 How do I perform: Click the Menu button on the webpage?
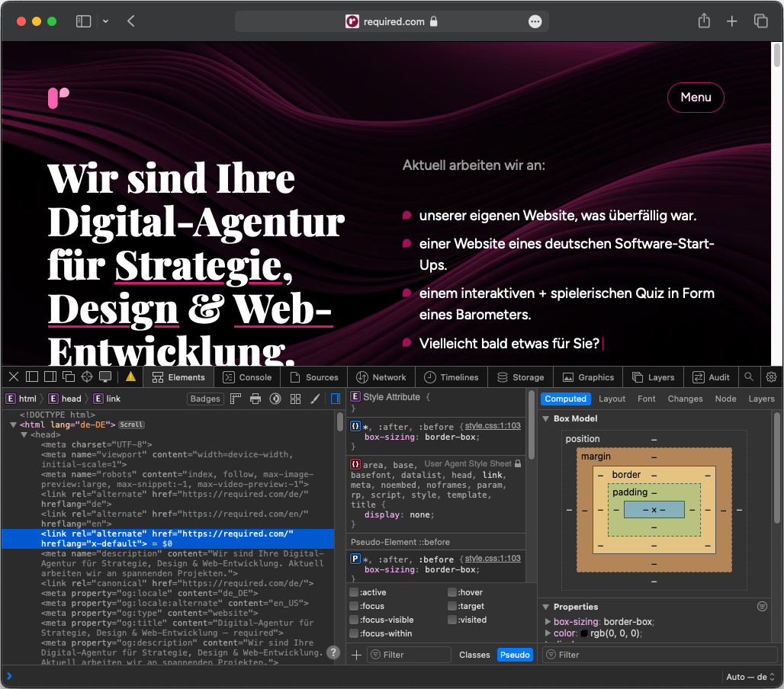(x=696, y=98)
